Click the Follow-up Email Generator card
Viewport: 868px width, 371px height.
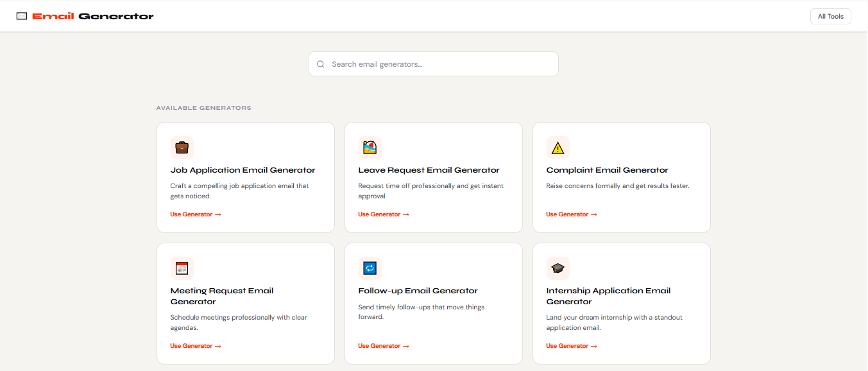coord(433,303)
